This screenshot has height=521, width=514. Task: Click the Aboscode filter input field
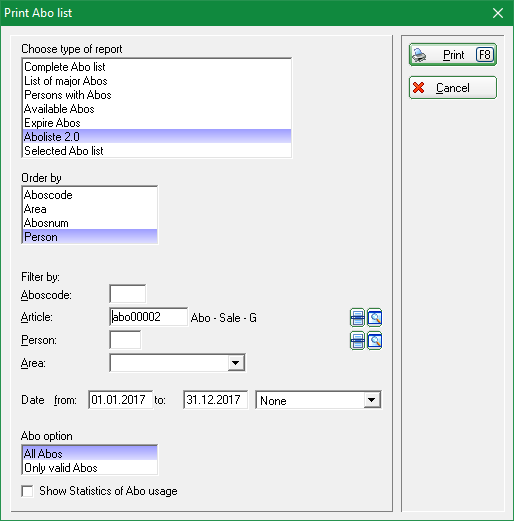pyautogui.click(x=128, y=294)
